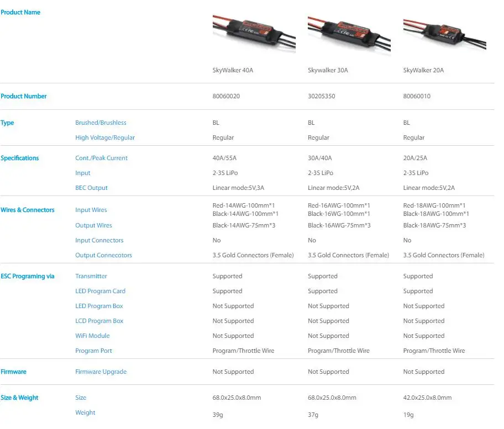The height and width of the screenshot is (429, 504).
Task: Click the SkyWalker 20A product image
Action: click(444, 34)
